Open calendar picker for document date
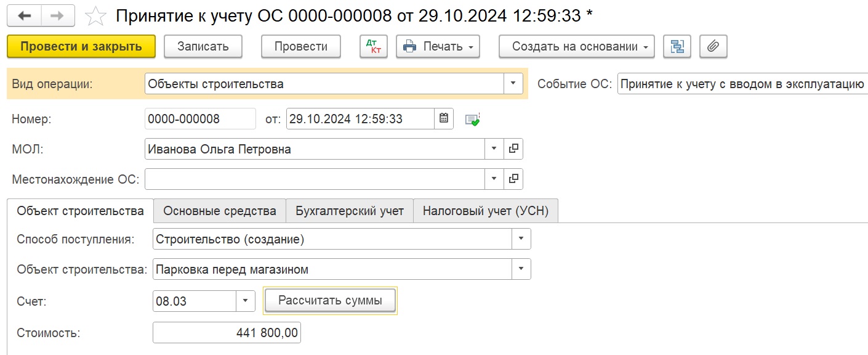The image size is (868, 355). pos(444,118)
